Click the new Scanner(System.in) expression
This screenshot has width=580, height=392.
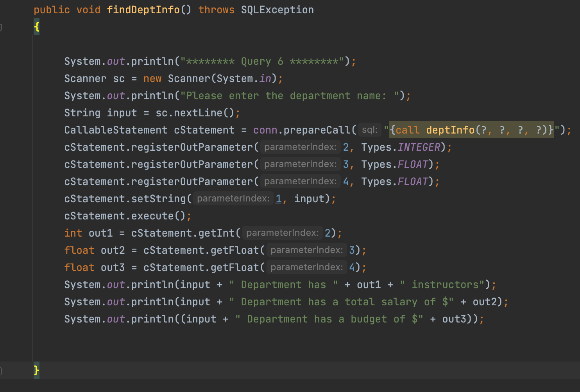coord(211,78)
